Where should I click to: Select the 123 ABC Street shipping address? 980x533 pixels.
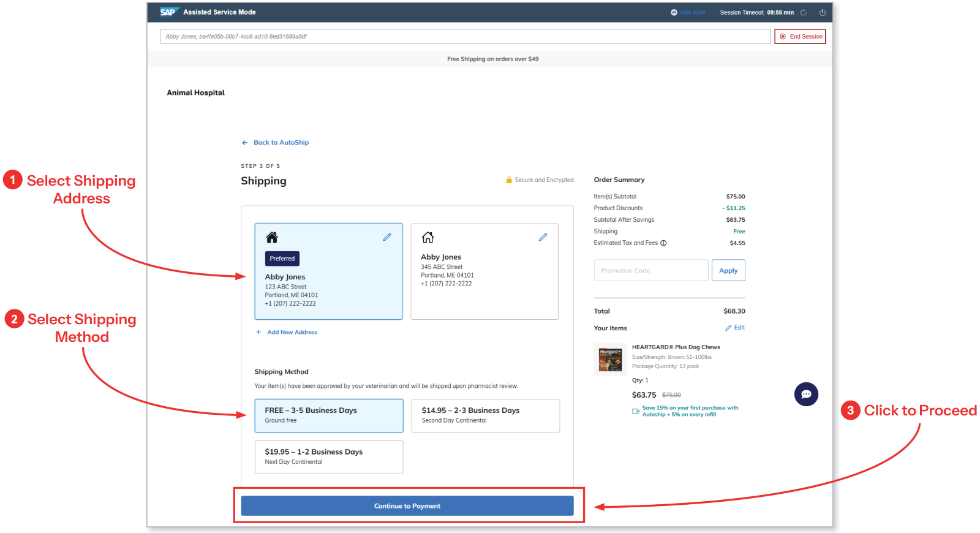[328, 271]
